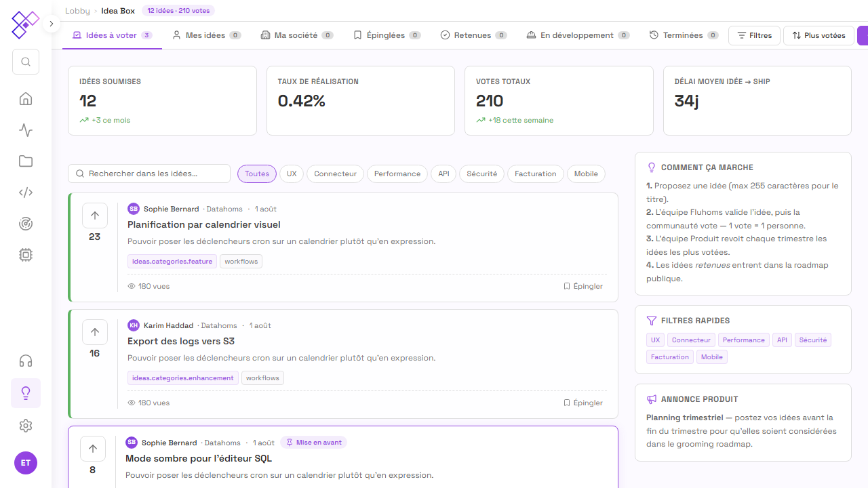Image resolution: width=868 pixels, height=488 pixels.
Task: Select the Connecteur quick filter in Filtres rapides
Action: pos(692,340)
